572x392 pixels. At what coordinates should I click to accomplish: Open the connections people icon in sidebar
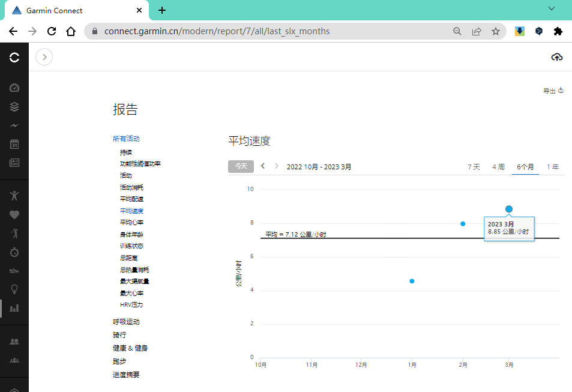(14, 341)
